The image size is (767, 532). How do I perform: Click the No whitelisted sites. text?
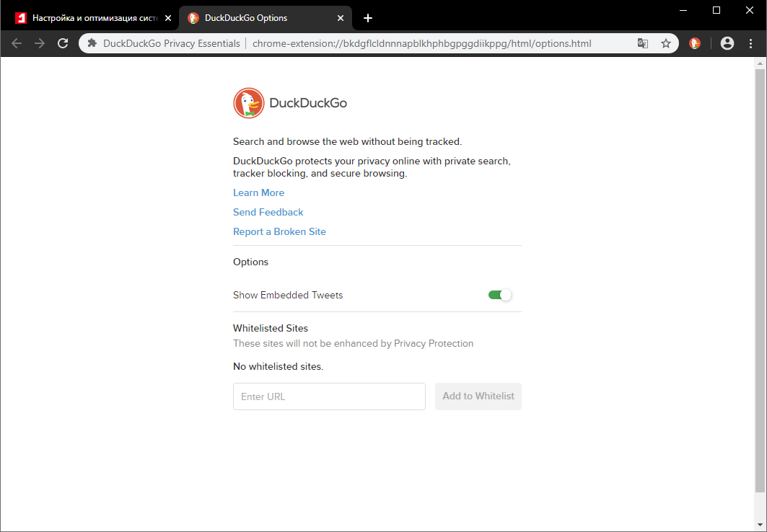[x=279, y=366]
